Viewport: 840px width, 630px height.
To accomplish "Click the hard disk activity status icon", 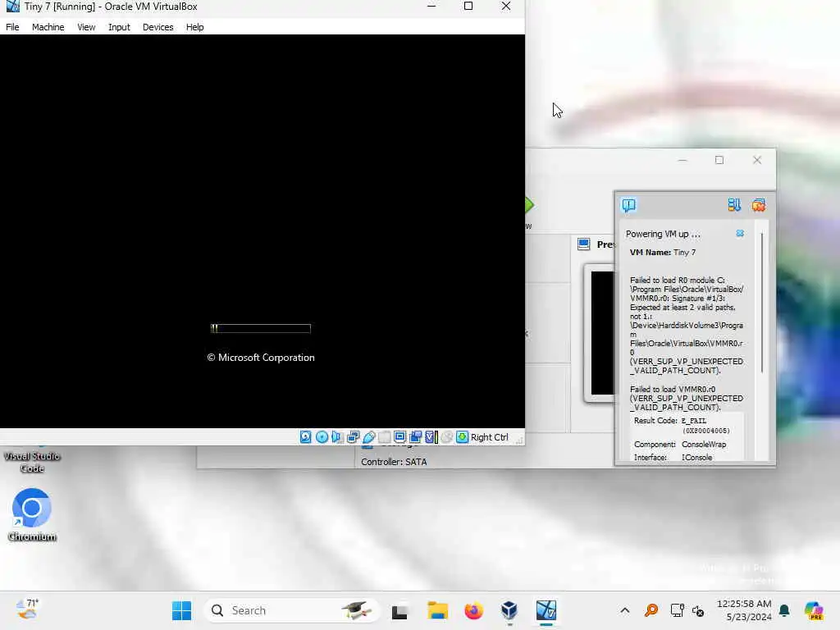I will tap(305, 437).
